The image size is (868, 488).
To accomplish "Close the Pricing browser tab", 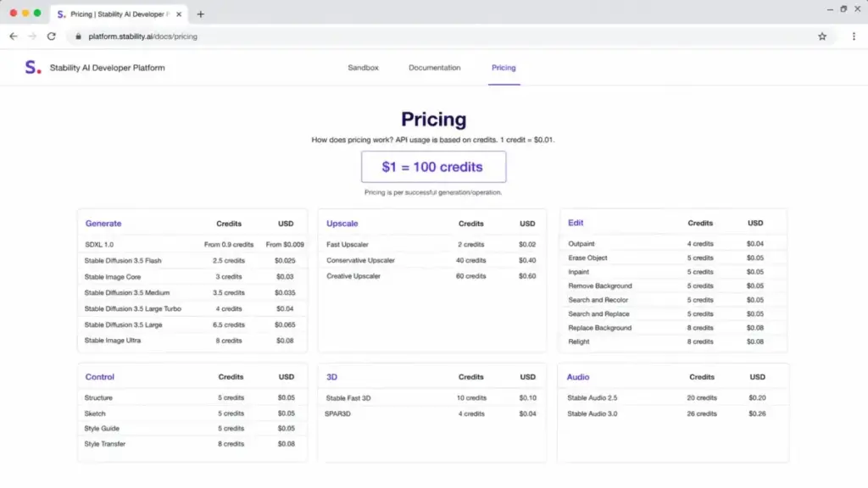I will (179, 14).
